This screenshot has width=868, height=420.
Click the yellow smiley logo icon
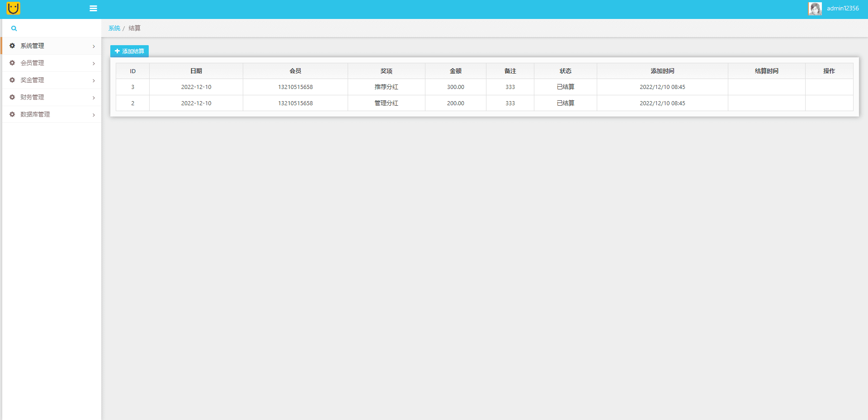tap(13, 8)
